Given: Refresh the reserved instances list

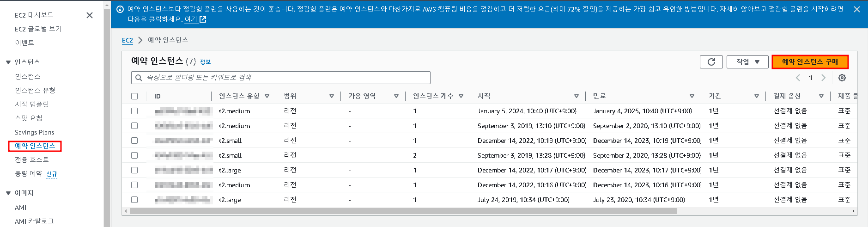Looking at the screenshot, I should [x=711, y=62].
